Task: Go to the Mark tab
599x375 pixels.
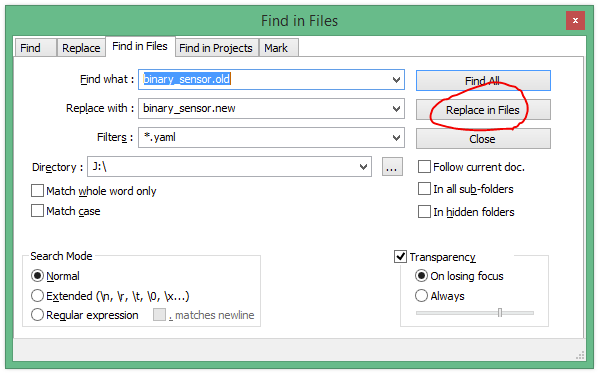Action: click(278, 48)
